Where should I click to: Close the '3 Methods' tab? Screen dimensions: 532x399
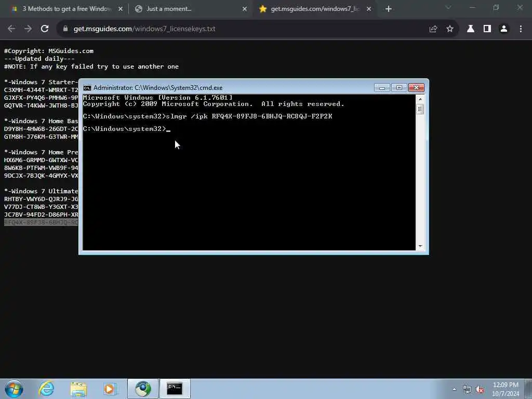(x=121, y=9)
